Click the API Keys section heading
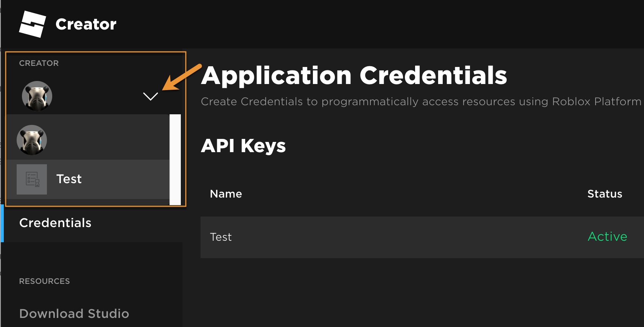 243,146
